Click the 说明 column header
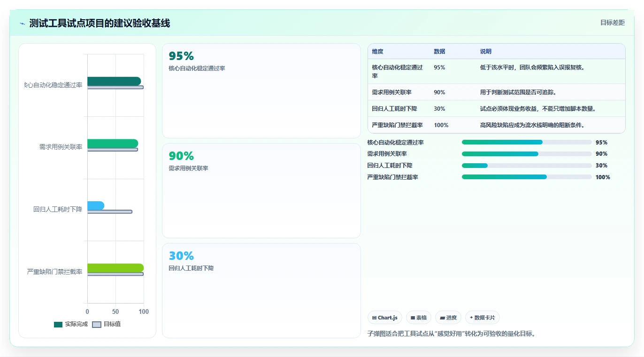 (x=485, y=52)
